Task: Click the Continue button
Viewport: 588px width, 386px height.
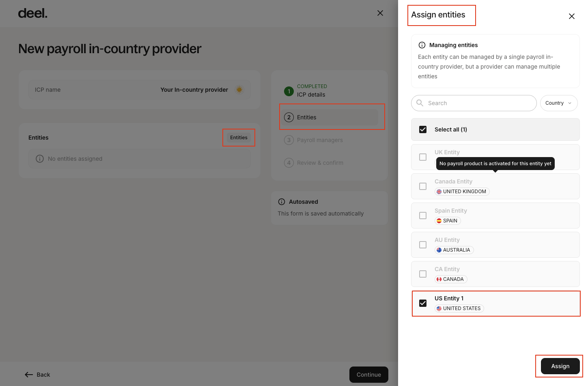Action: (x=368, y=375)
